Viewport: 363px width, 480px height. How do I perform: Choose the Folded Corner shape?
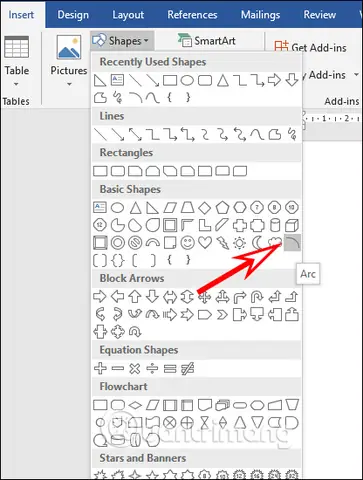click(170, 243)
